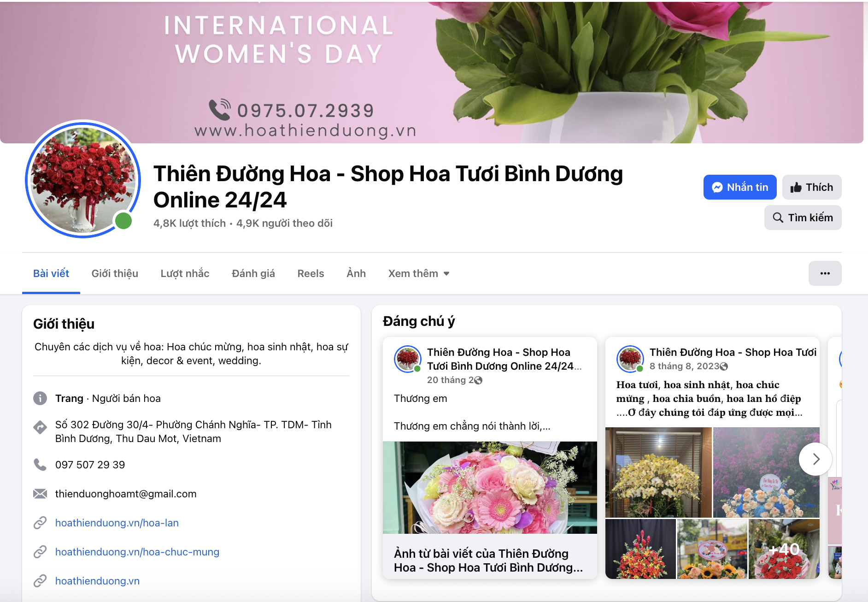Open page name on the Thương em post
Image resolution: width=868 pixels, height=602 pixels.
[x=504, y=359]
